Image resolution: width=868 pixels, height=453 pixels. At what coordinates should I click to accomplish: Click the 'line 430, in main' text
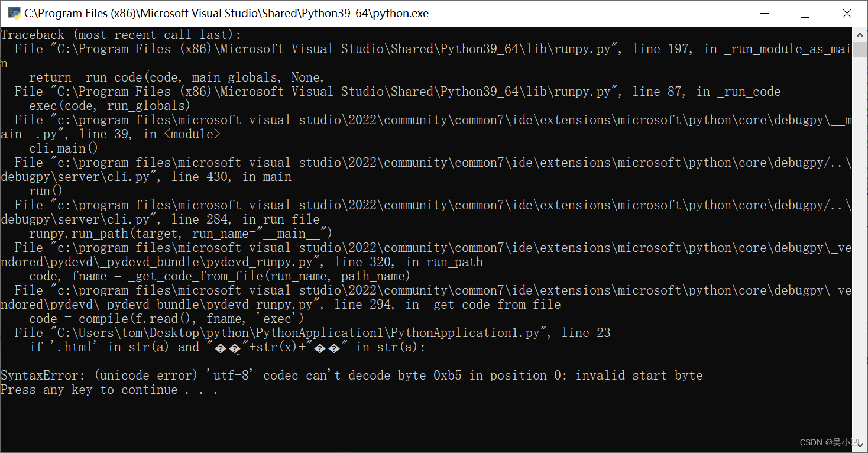click(231, 177)
